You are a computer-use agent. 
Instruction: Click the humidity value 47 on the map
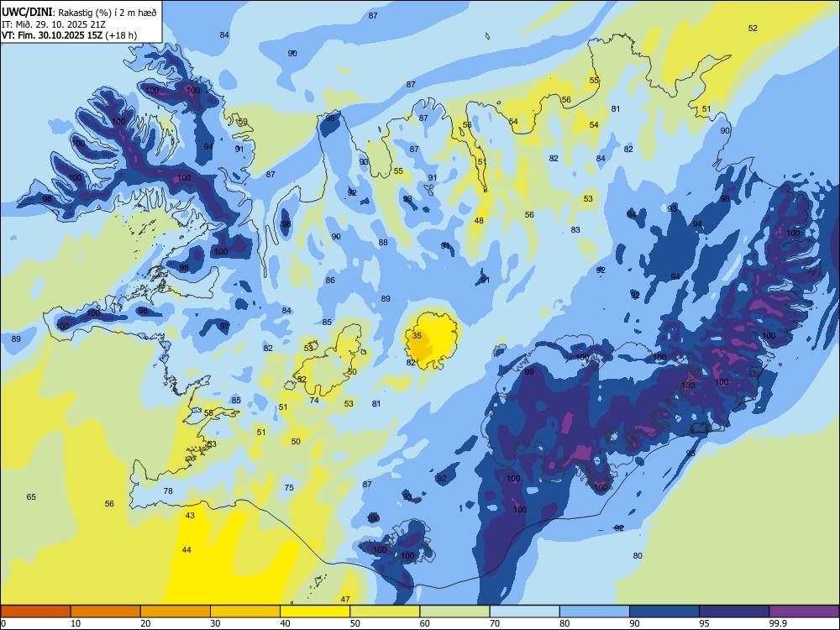(x=345, y=600)
